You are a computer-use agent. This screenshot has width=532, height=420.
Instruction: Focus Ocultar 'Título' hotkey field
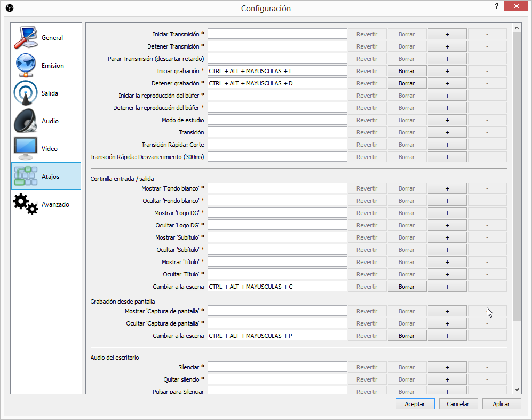click(x=277, y=274)
